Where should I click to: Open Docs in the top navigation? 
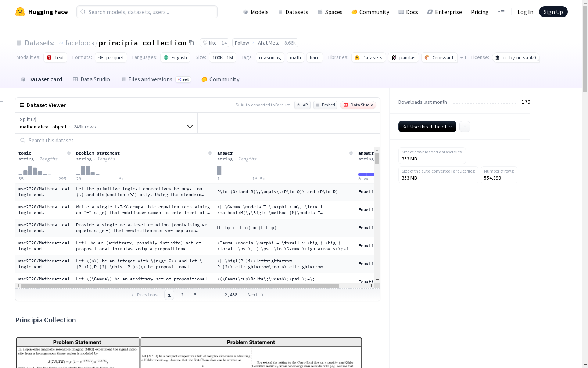click(408, 12)
